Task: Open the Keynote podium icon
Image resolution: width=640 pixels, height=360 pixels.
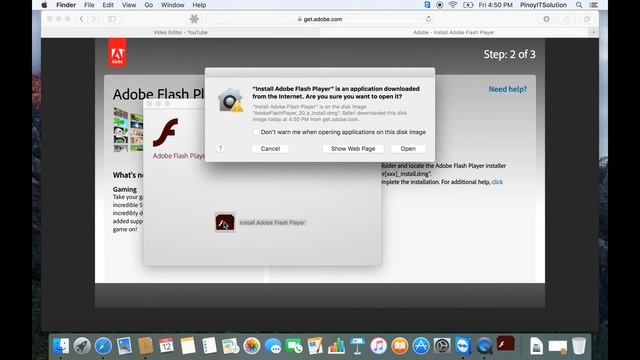Action: (x=358, y=346)
